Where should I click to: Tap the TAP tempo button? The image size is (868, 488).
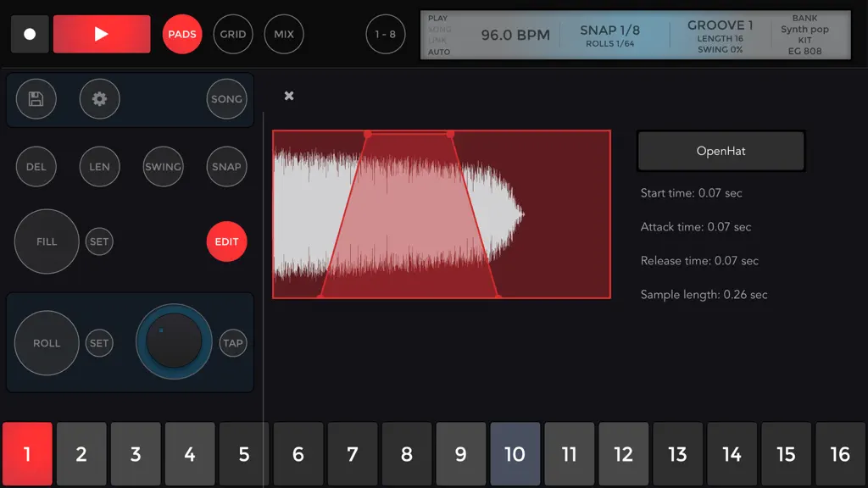(233, 343)
